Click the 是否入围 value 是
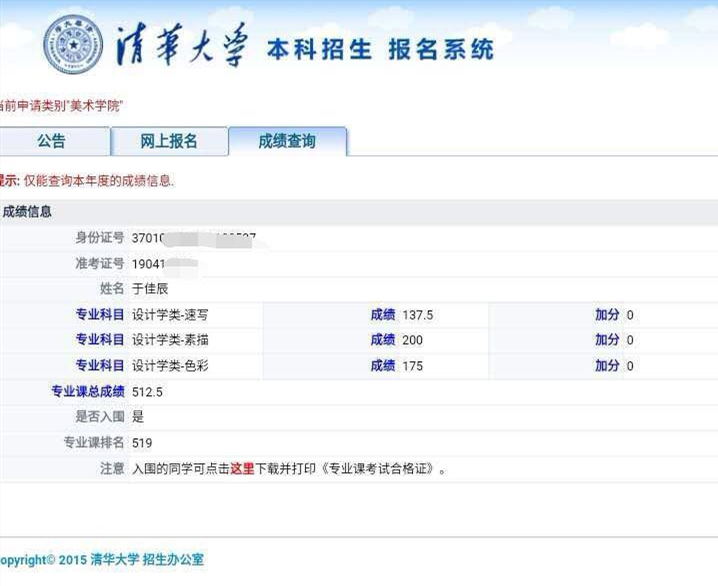The width and height of the screenshot is (718, 586). point(138,417)
